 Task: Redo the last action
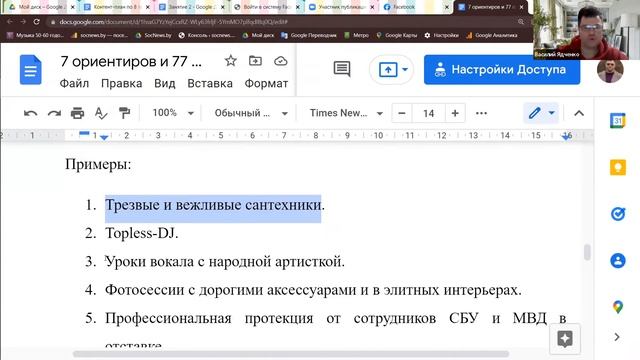(54, 113)
